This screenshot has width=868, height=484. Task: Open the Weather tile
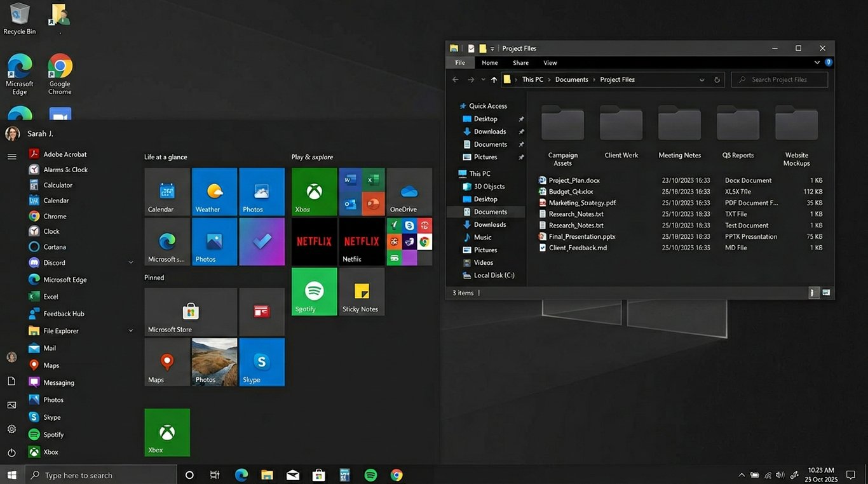click(214, 191)
